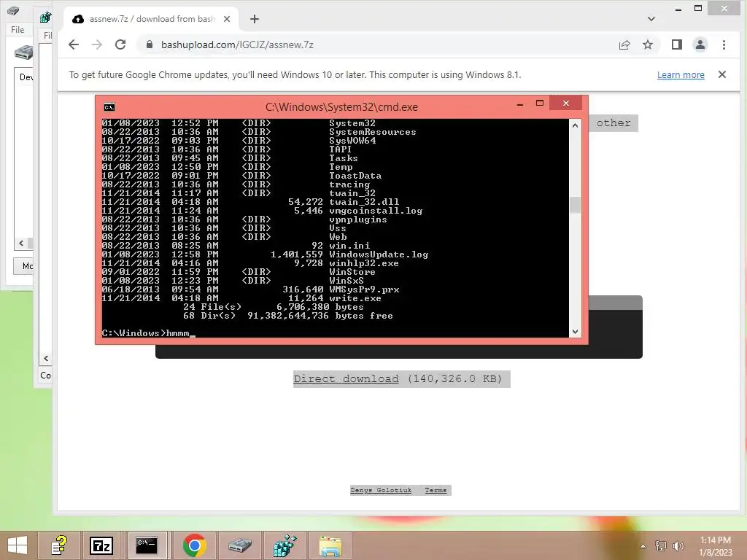Screen dimensions: 747x560
Task: Dismiss the Chrome update notification bar
Action: pyautogui.click(x=722, y=75)
